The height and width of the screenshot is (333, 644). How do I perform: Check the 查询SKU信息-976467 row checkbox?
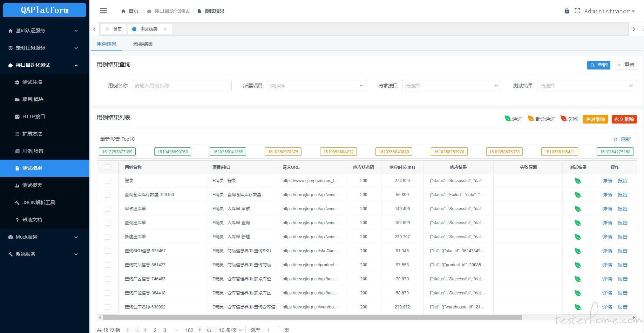[x=108, y=251]
